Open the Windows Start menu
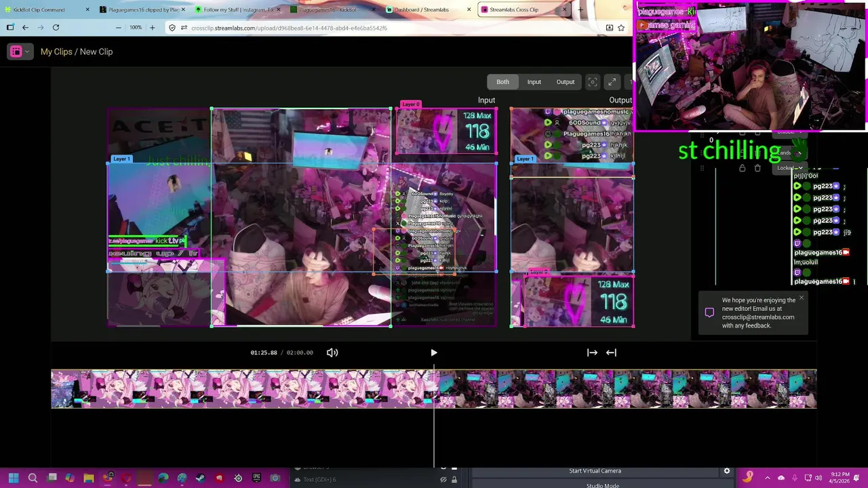 (13, 479)
